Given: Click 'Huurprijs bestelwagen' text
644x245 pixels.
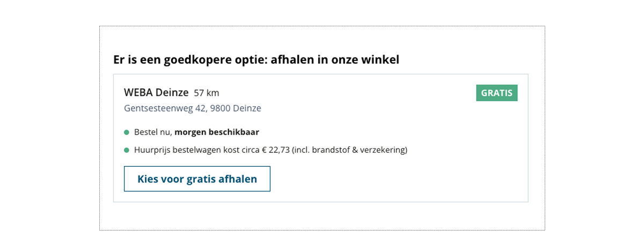Looking at the screenshot, I should [x=176, y=150].
